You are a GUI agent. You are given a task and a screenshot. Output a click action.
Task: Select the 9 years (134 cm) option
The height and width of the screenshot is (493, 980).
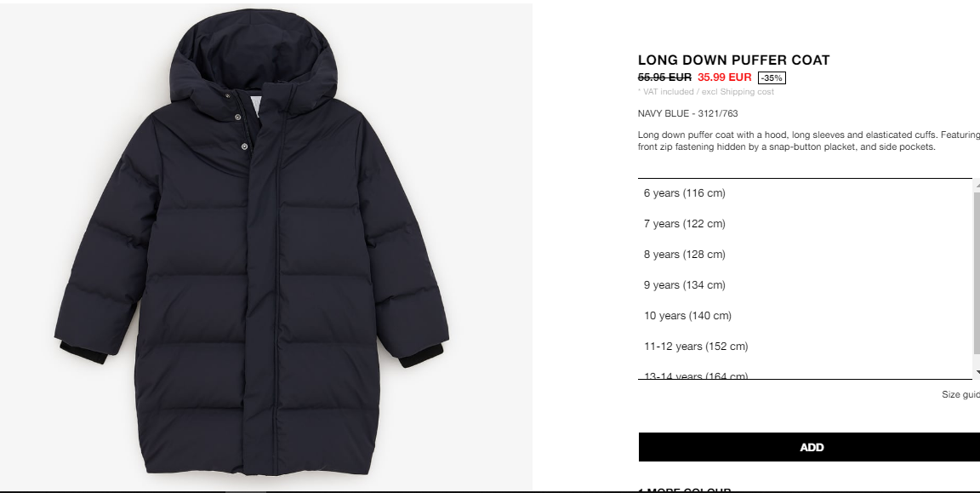pyautogui.click(x=805, y=285)
